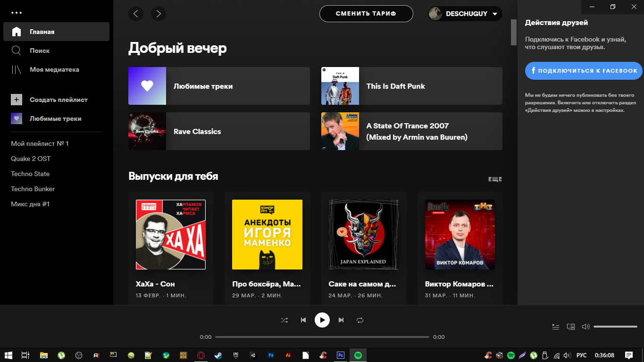Viewport: 644px width, 362px height.
Task: Open the Japan Explained episode card
Action: (x=364, y=248)
